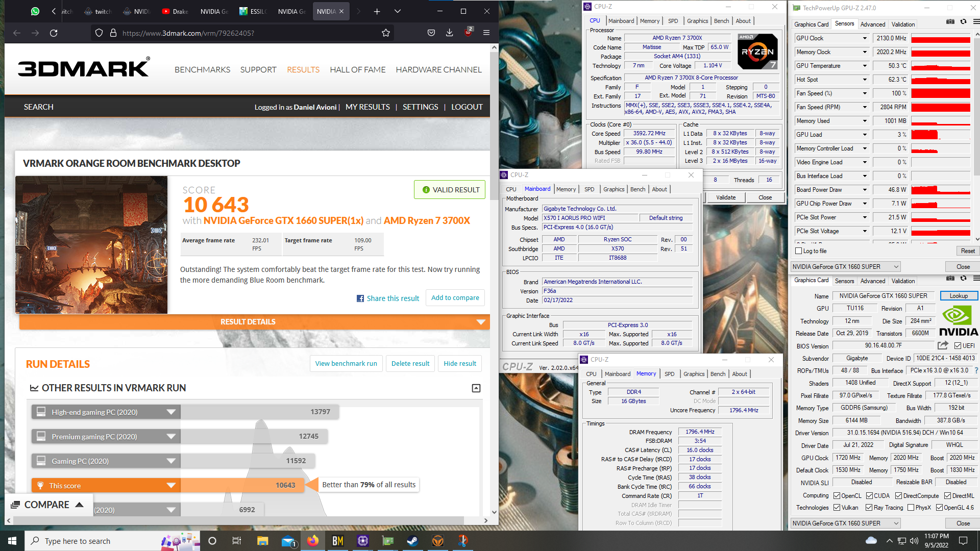The image size is (980, 551).
Task: Click the This score orange result bar
Action: pyautogui.click(x=167, y=485)
